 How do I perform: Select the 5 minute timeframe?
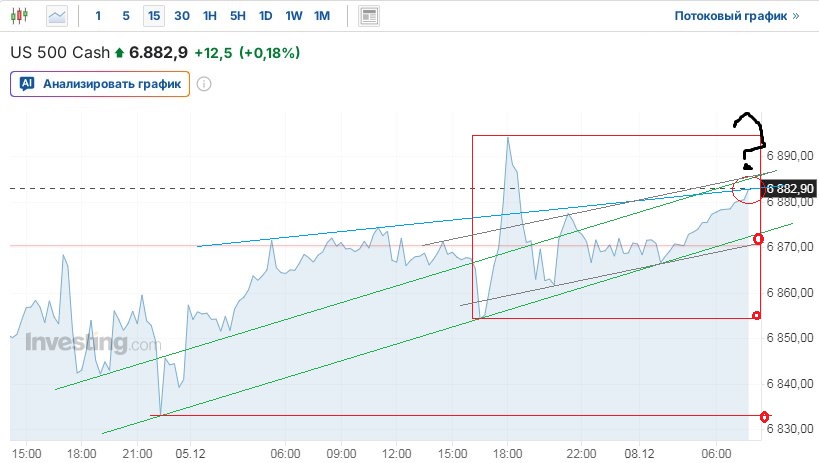[x=125, y=16]
